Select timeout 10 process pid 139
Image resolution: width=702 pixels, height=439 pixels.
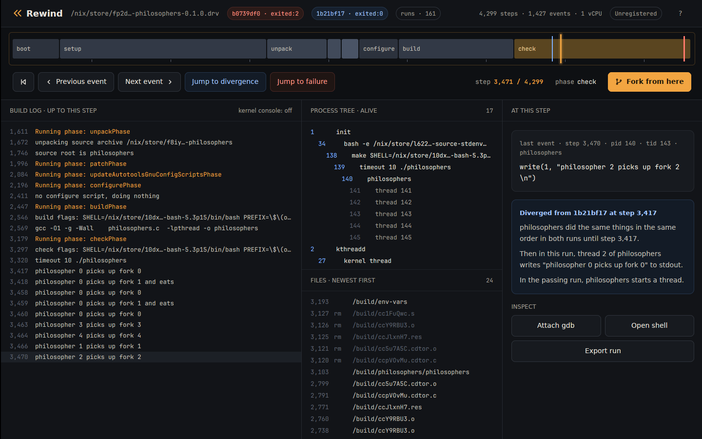(x=402, y=167)
